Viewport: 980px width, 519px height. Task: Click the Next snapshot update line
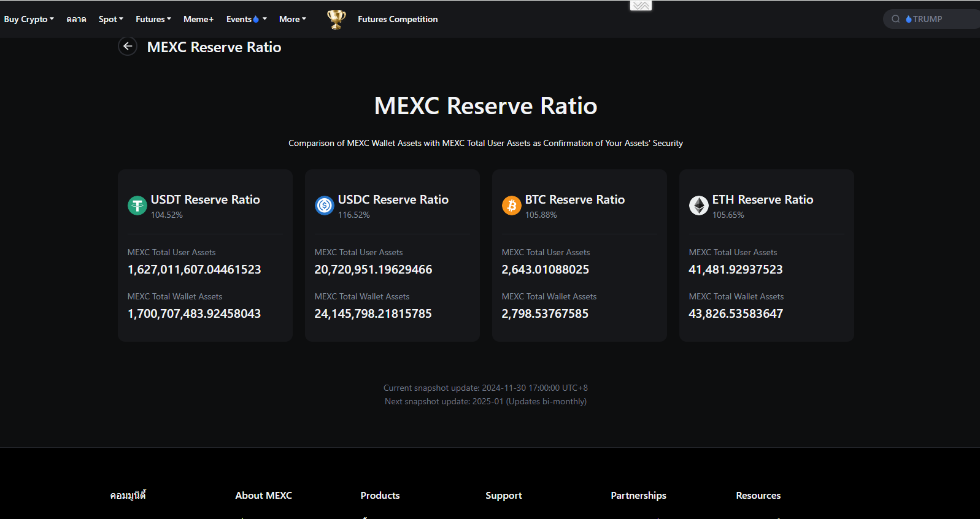point(485,401)
